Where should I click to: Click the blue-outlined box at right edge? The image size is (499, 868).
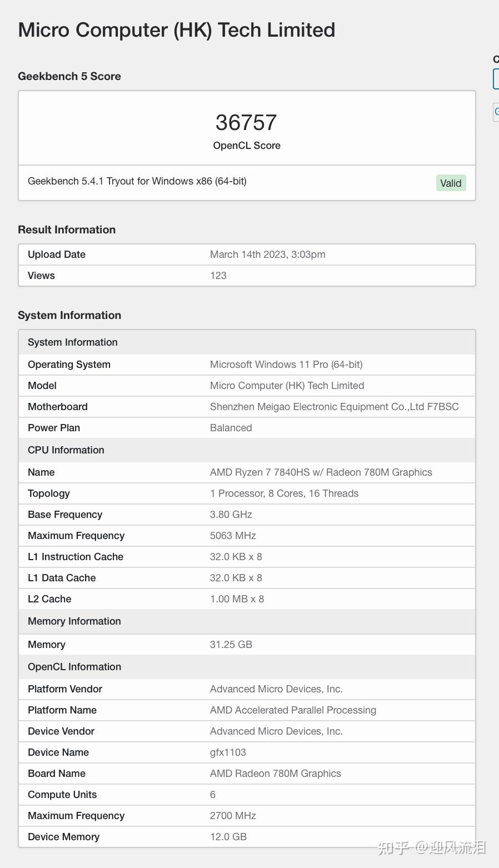[496, 79]
